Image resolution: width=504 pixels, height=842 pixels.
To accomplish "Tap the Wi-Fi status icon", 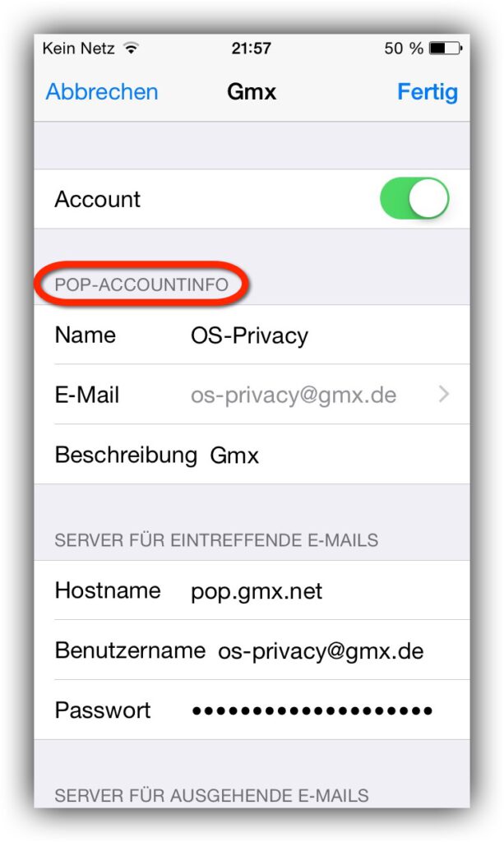I will [x=131, y=49].
